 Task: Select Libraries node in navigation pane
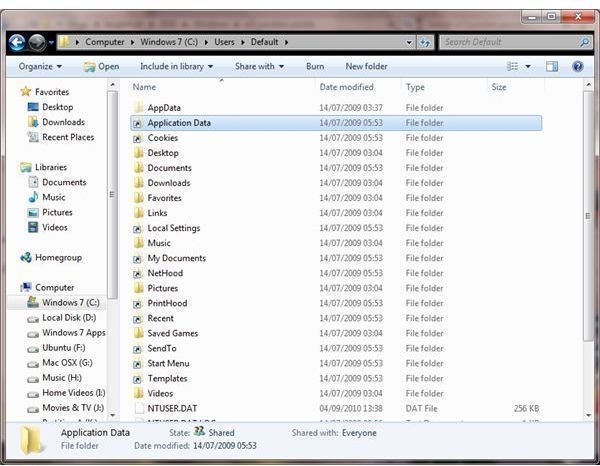(43, 167)
